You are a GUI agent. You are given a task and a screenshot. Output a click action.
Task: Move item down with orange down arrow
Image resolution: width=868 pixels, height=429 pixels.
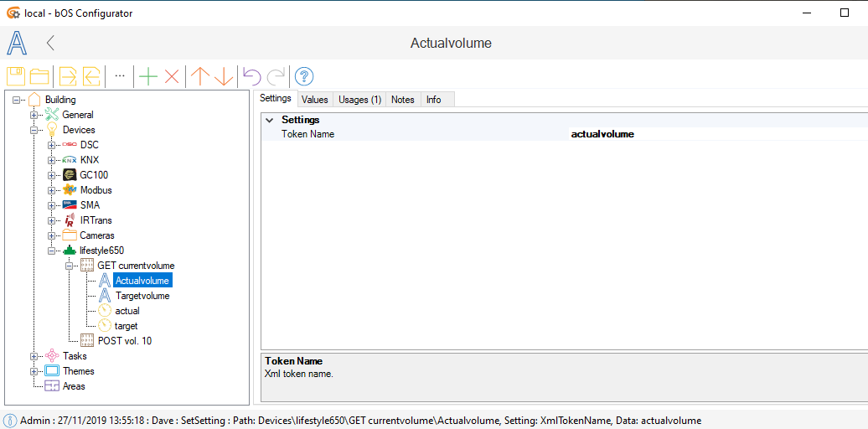tap(224, 76)
